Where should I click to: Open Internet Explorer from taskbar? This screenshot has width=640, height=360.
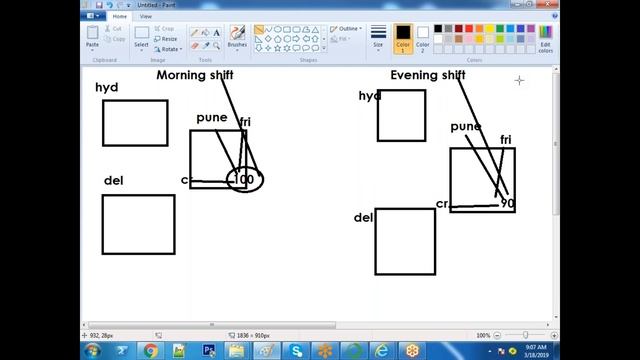pyautogui.click(x=382, y=351)
